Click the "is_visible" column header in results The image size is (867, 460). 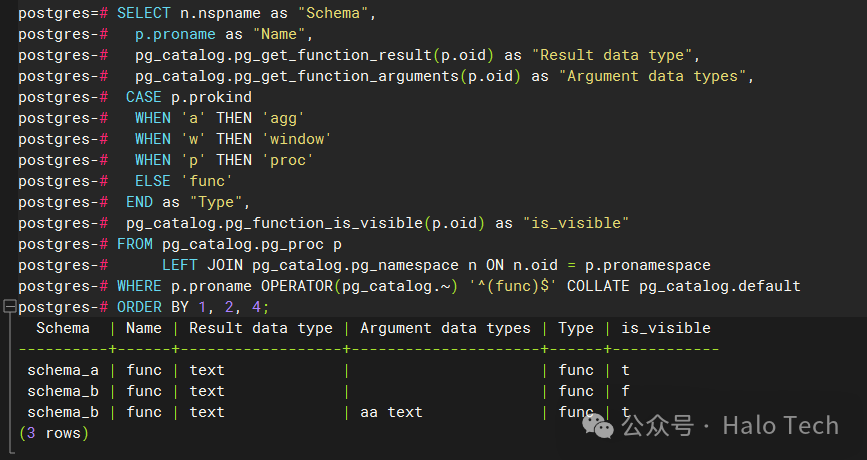tap(665, 328)
